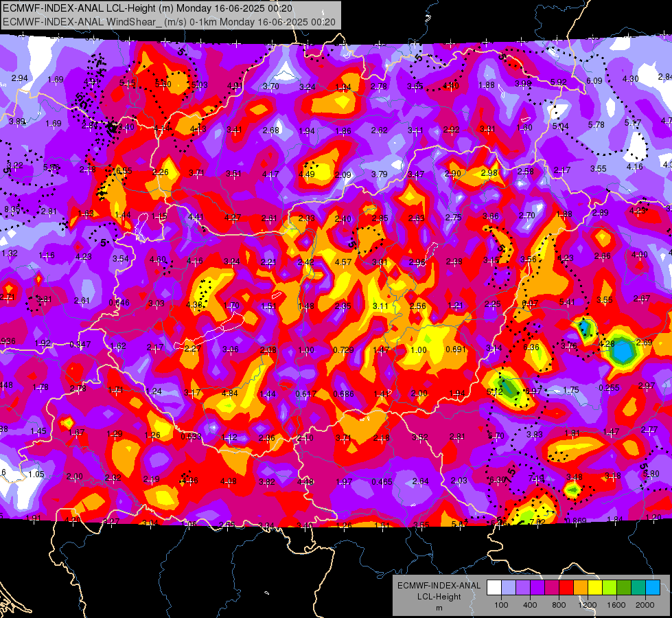Click the wind shear value 3.06
The height and width of the screenshot is (618, 672).
[231, 350]
